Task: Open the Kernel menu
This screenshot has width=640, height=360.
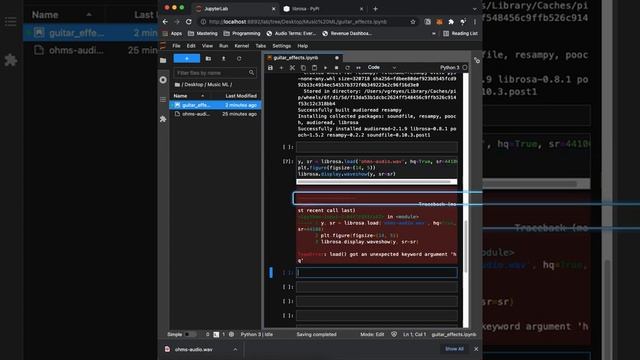Action: pyautogui.click(x=242, y=46)
